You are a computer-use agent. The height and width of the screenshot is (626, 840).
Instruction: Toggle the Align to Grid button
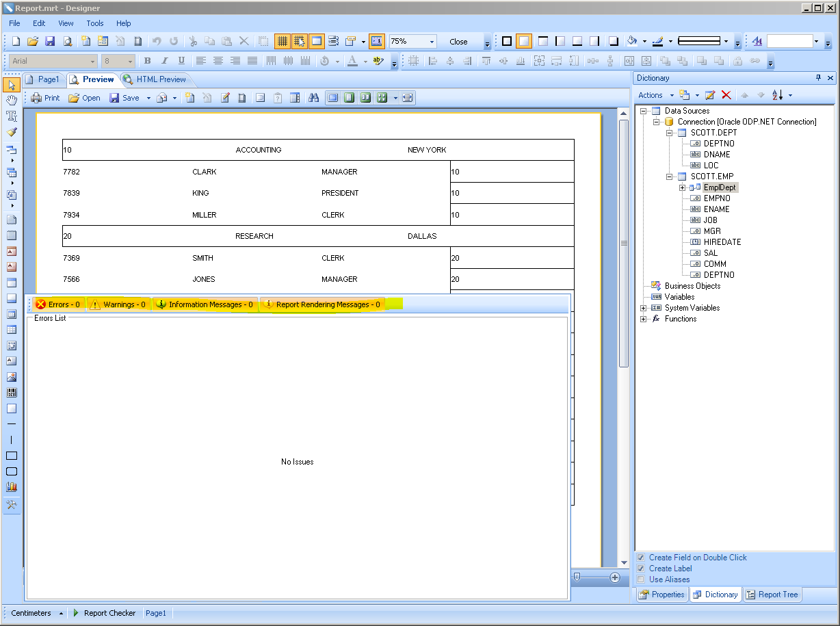[300, 42]
